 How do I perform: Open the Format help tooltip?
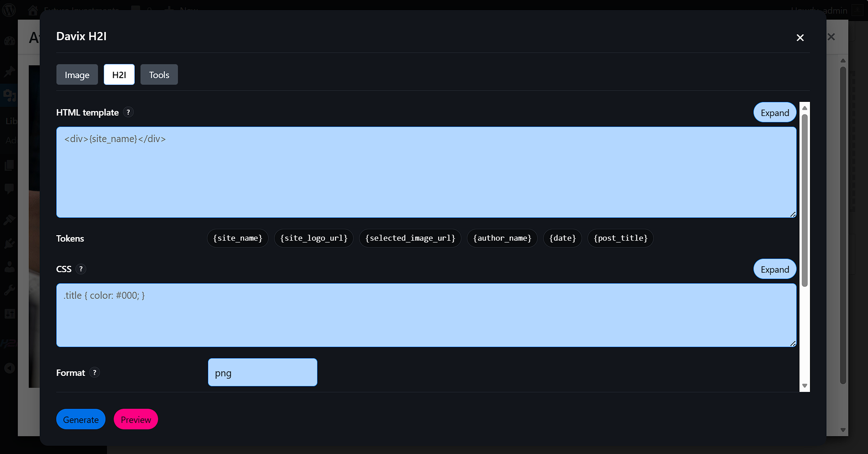[95, 373]
